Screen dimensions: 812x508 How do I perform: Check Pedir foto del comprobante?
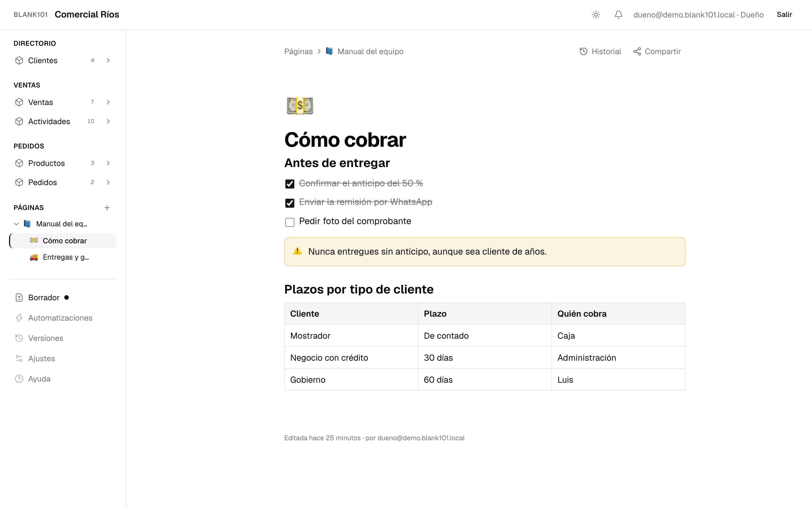[x=290, y=222]
